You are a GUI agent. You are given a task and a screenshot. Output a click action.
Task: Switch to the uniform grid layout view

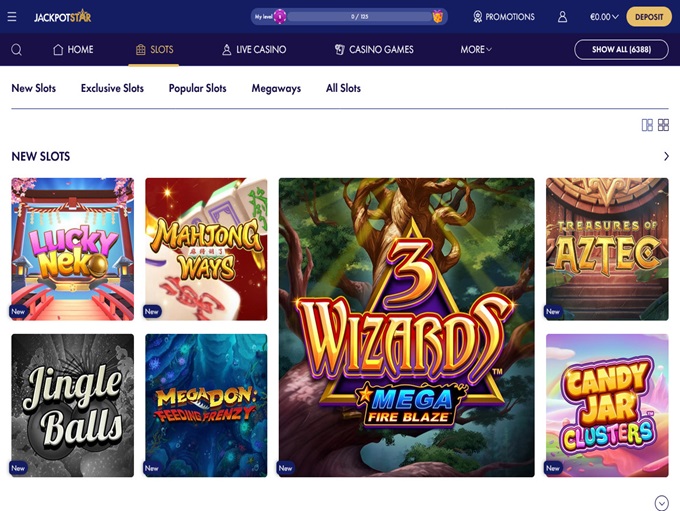coord(663,125)
